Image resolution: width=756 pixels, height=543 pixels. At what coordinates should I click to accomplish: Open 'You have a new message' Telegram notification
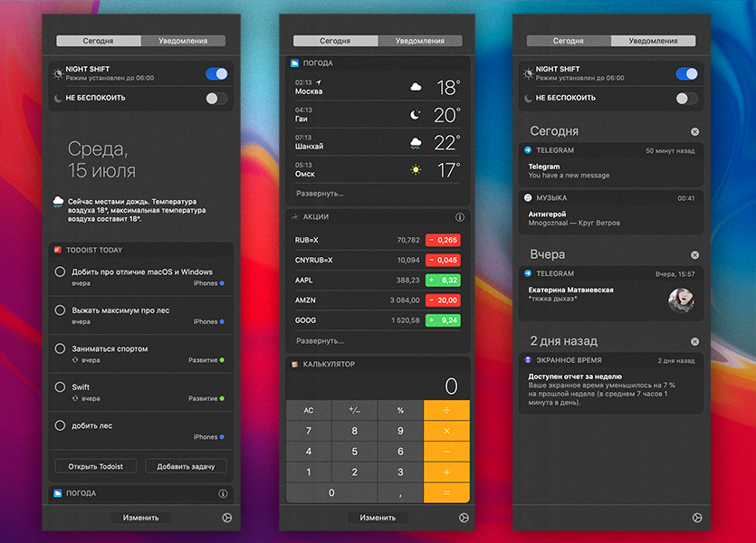[611, 165]
